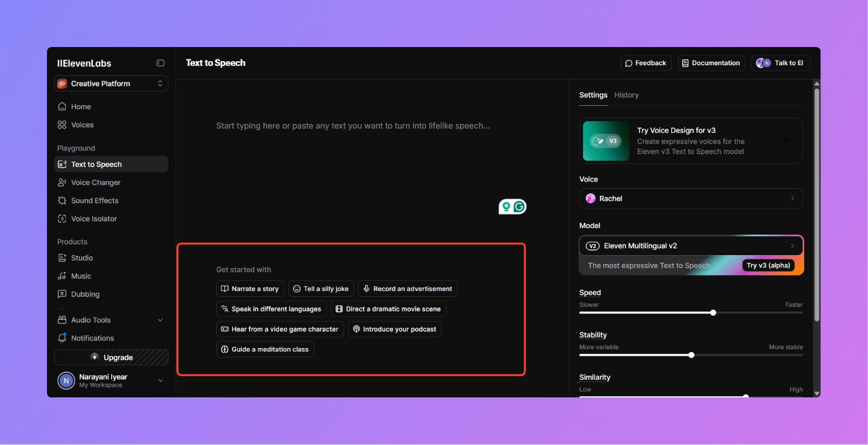Choose the Introduce your podcast prompt
The width and height of the screenshot is (868, 445).
click(395, 329)
